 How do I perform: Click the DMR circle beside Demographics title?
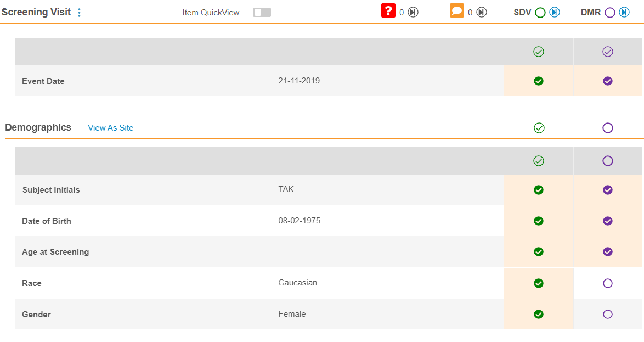[x=607, y=128]
